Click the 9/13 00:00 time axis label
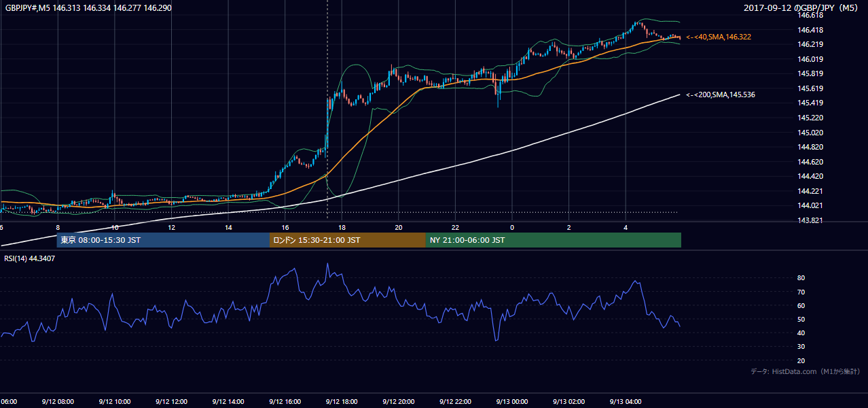 coord(511,402)
